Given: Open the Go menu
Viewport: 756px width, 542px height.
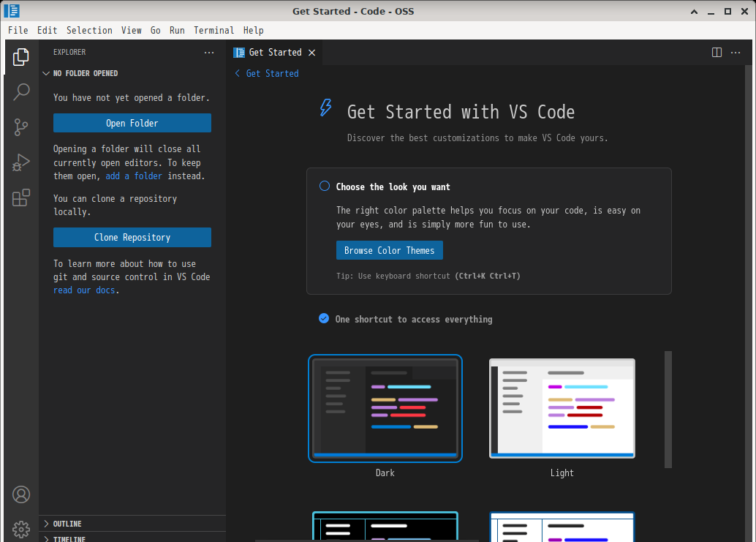Looking at the screenshot, I should point(155,31).
